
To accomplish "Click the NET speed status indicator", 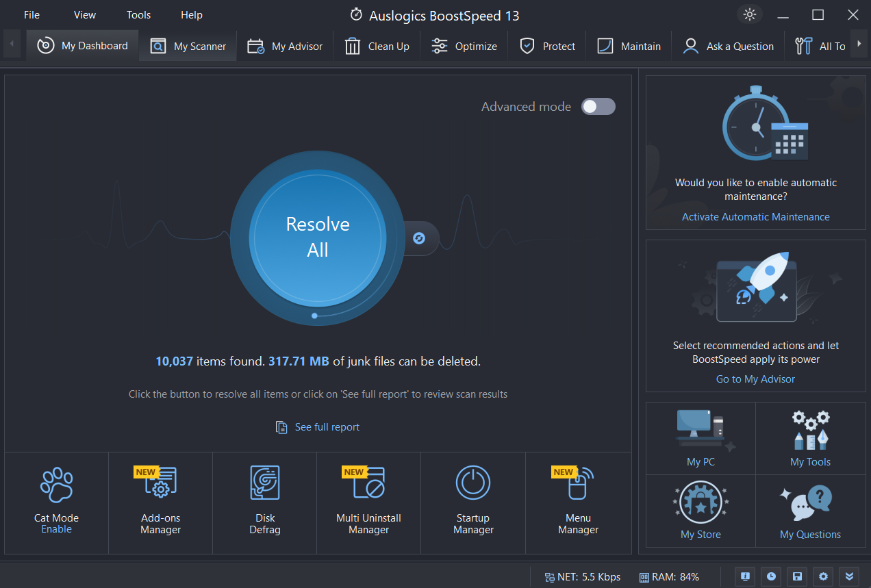I will click(x=583, y=577).
